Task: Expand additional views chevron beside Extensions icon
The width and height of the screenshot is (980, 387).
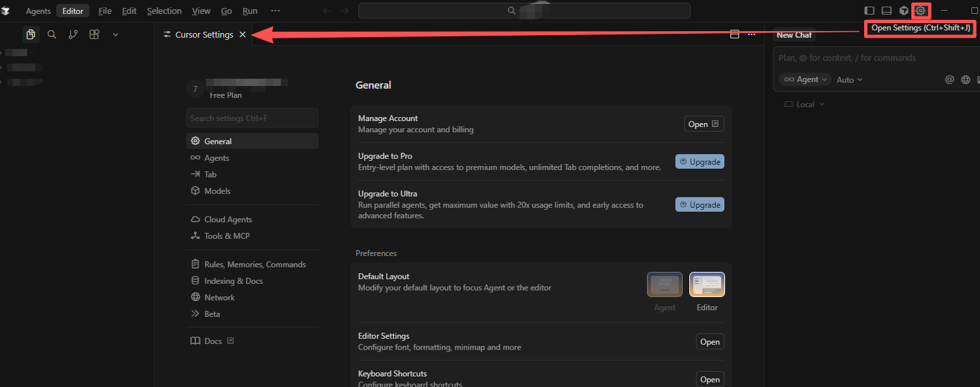Action: (x=115, y=34)
